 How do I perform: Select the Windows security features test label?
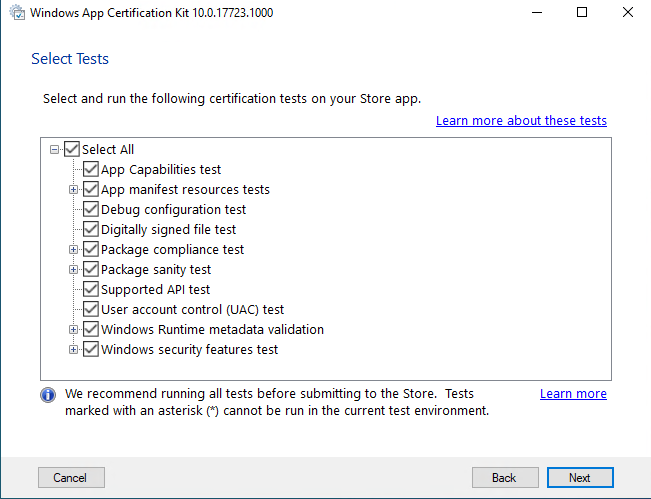(x=189, y=350)
